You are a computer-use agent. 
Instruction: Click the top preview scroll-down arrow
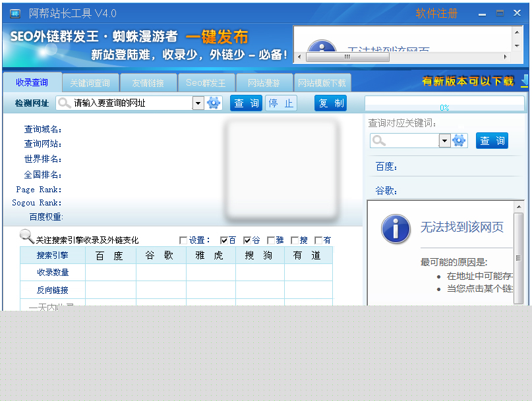click(517, 45)
